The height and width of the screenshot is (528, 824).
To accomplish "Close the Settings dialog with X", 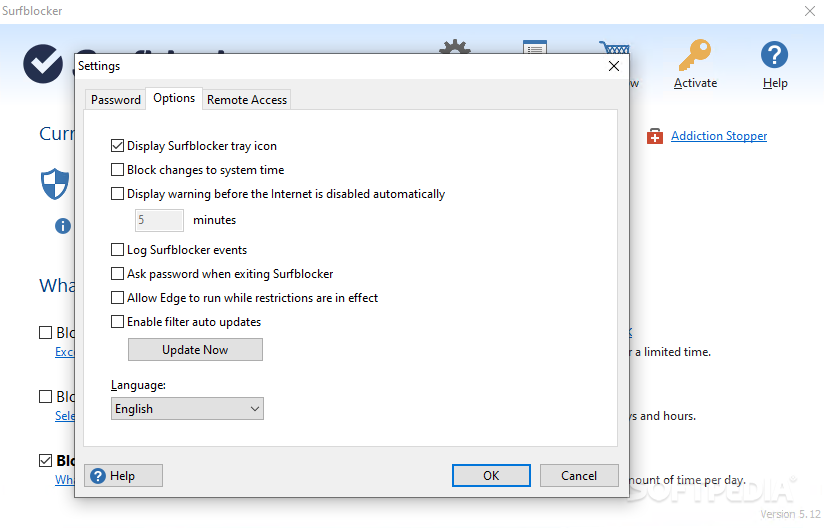I will (x=613, y=66).
